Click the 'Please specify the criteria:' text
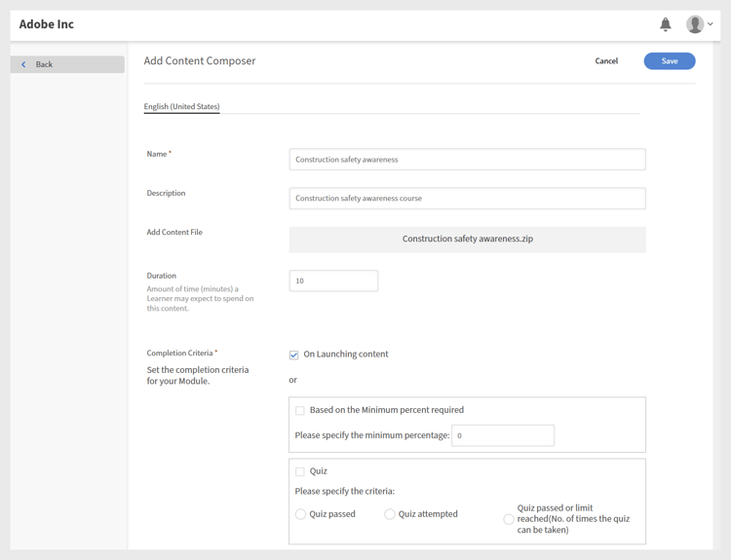This screenshot has height=560, width=731. pos(344,491)
